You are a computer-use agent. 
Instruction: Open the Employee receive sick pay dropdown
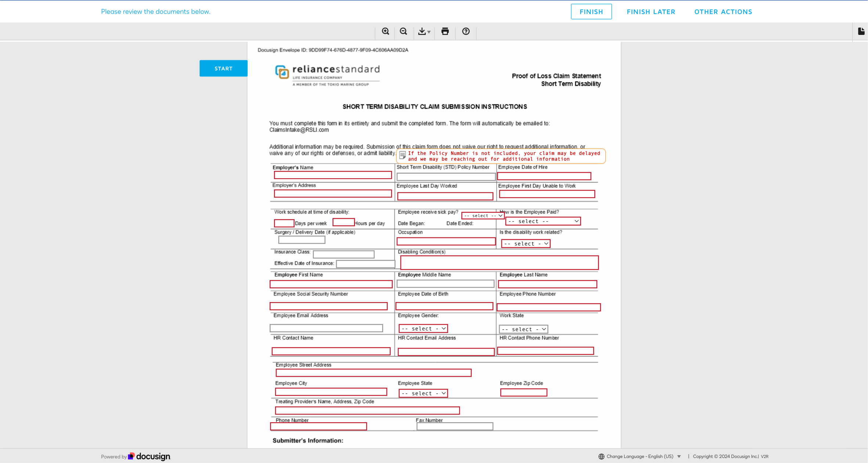[483, 216]
